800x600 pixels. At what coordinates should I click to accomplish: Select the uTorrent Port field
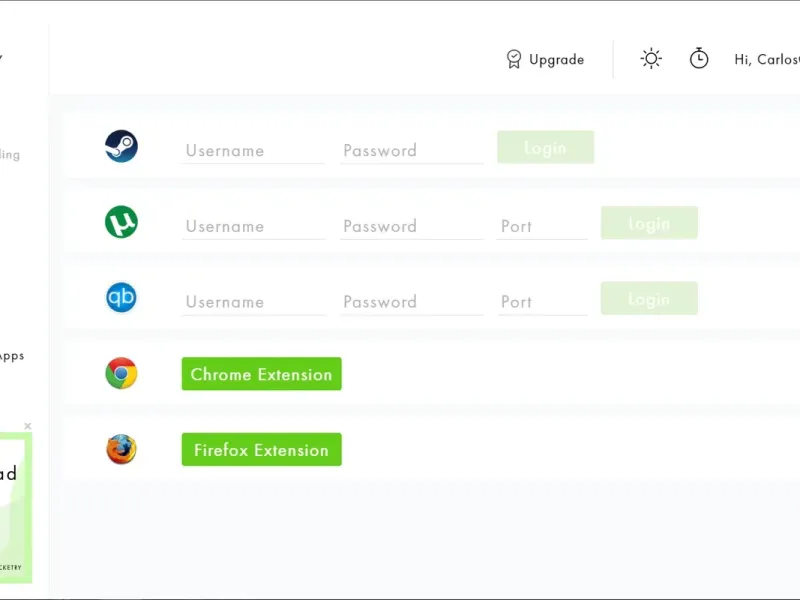point(542,227)
